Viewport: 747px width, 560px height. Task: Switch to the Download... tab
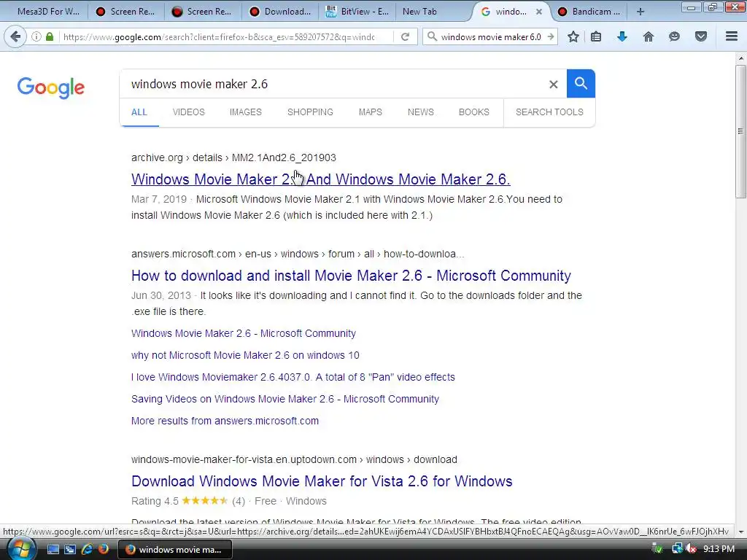coord(280,12)
